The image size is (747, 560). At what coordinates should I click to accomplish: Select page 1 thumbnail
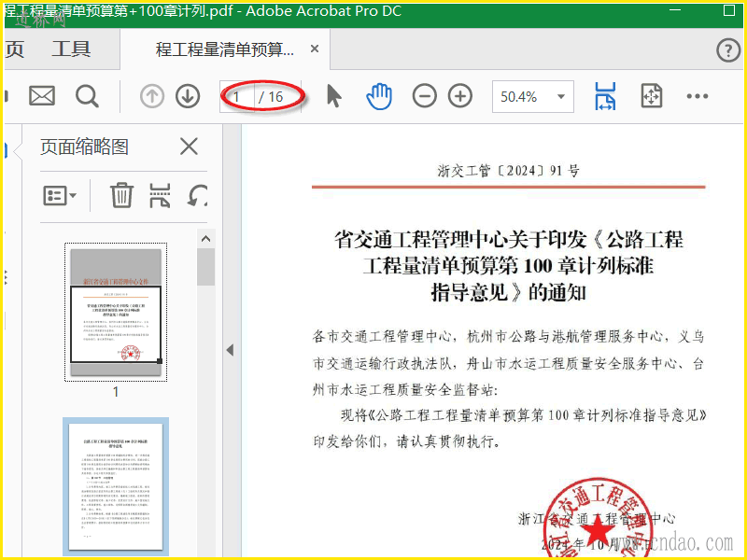coord(116,313)
